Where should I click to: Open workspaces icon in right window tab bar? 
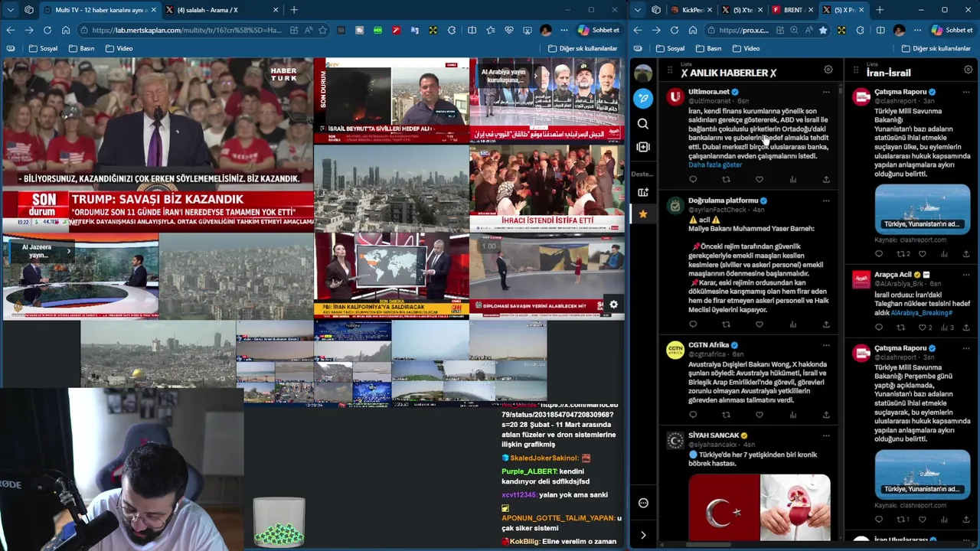656,10
